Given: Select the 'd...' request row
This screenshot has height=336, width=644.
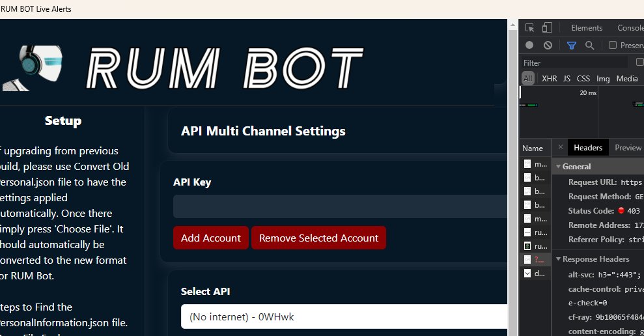Looking at the screenshot, I should coord(535,273).
